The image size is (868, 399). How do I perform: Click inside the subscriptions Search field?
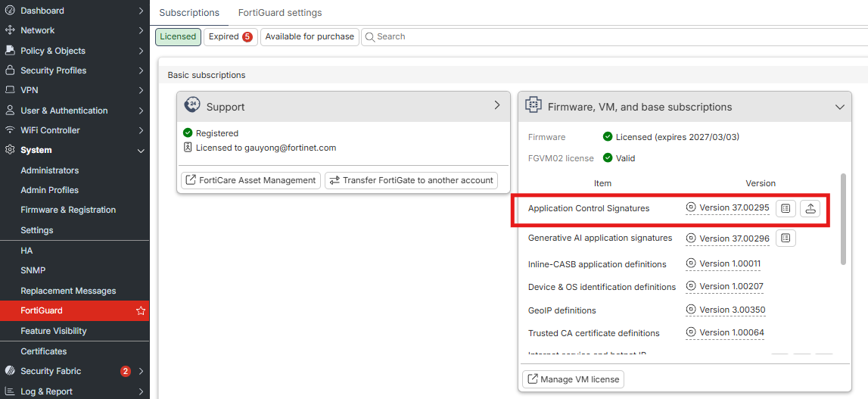coord(614,36)
